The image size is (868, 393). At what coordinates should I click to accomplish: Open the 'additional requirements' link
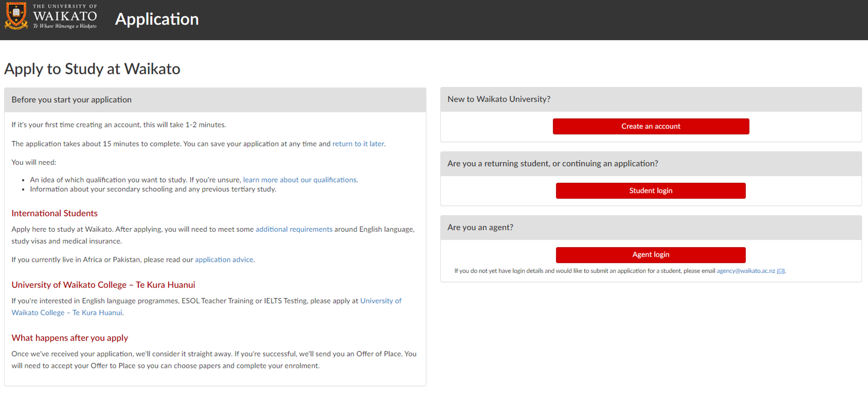[x=294, y=229]
